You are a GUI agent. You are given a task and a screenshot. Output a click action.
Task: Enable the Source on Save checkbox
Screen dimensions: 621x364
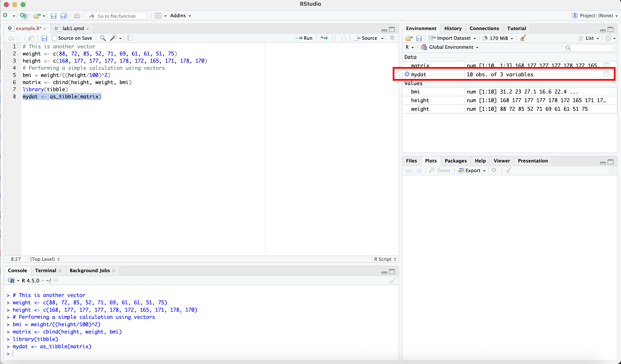54,38
